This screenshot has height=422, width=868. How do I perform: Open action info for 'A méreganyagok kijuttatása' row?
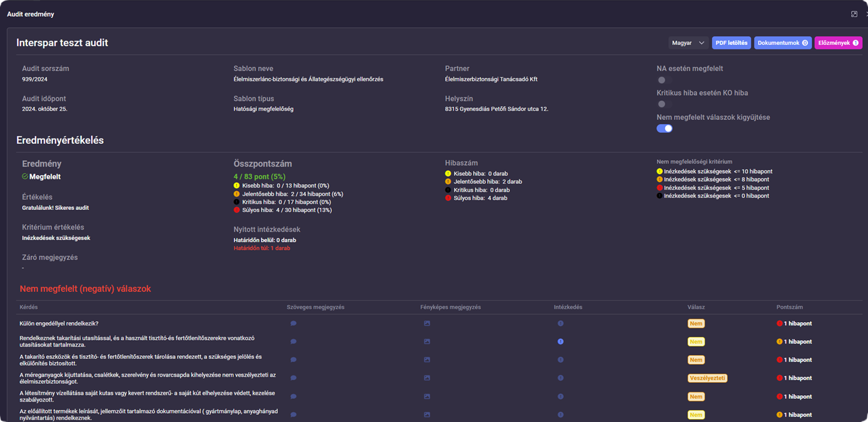(561, 378)
